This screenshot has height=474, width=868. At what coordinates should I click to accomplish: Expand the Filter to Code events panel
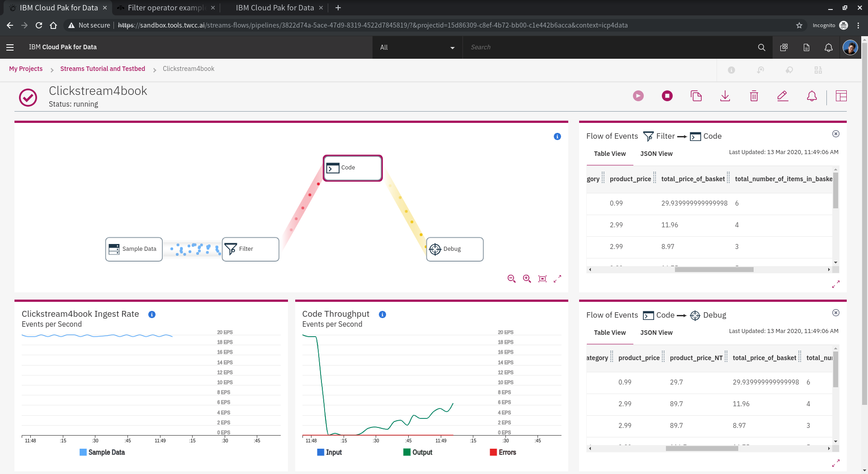836,284
